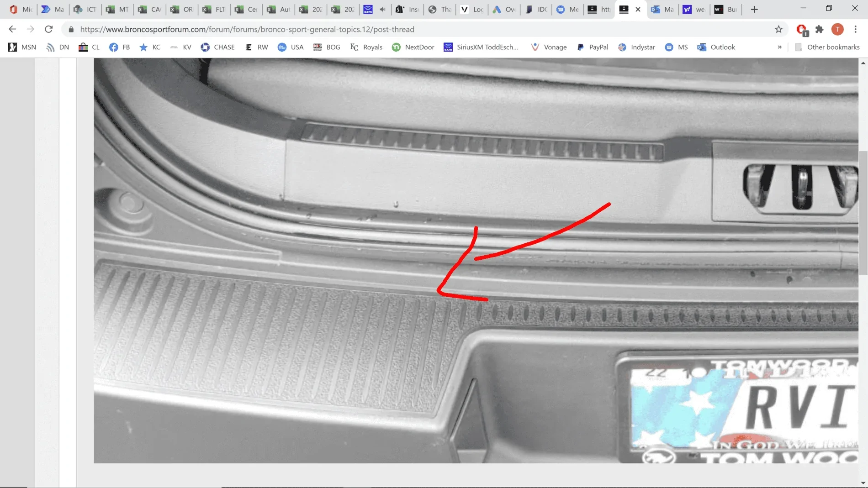Close the active browser tab
Viewport: 868px width, 488px height.
[638, 9]
